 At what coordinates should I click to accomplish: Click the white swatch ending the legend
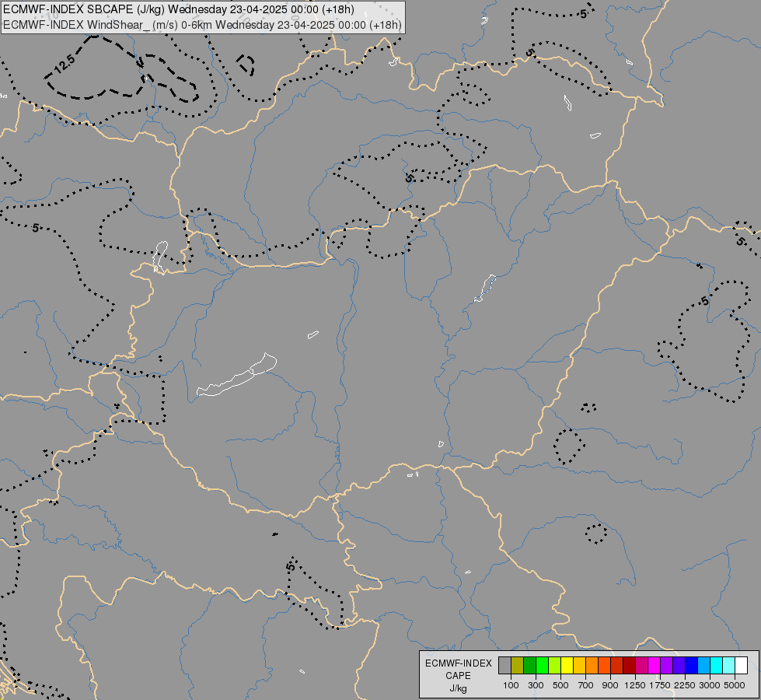tap(741, 666)
